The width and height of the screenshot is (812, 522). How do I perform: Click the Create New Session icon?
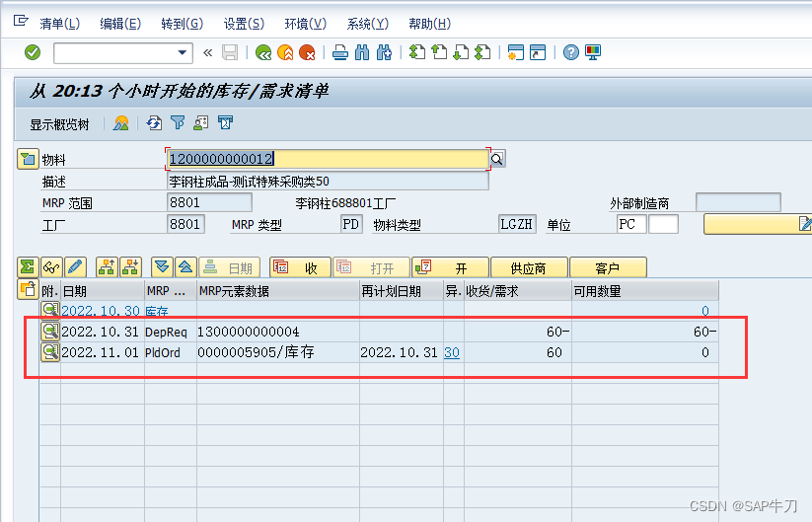click(516, 53)
